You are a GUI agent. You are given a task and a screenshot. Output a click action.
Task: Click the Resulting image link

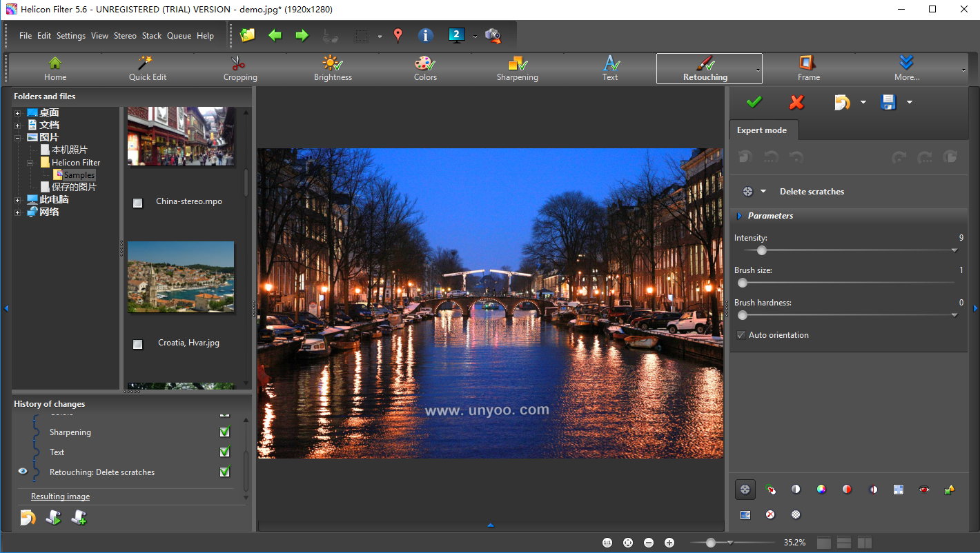(60, 496)
